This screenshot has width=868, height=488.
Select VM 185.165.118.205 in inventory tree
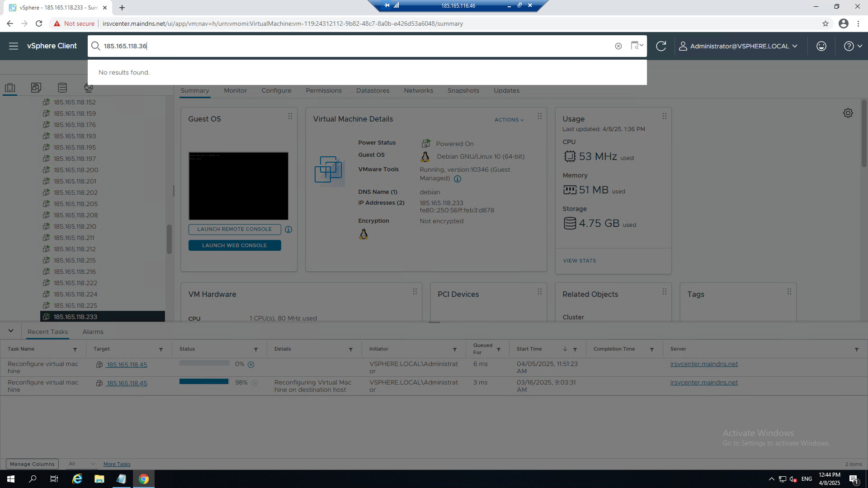point(75,204)
